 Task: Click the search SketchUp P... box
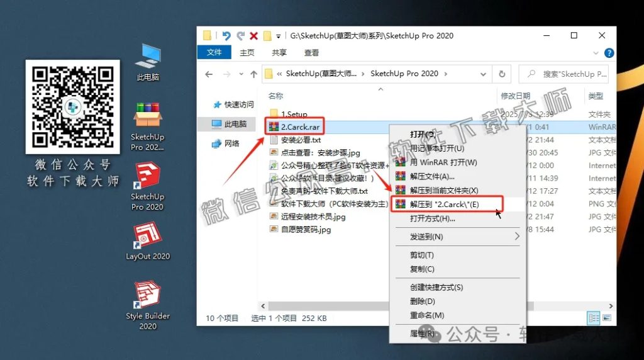point(563,74)
